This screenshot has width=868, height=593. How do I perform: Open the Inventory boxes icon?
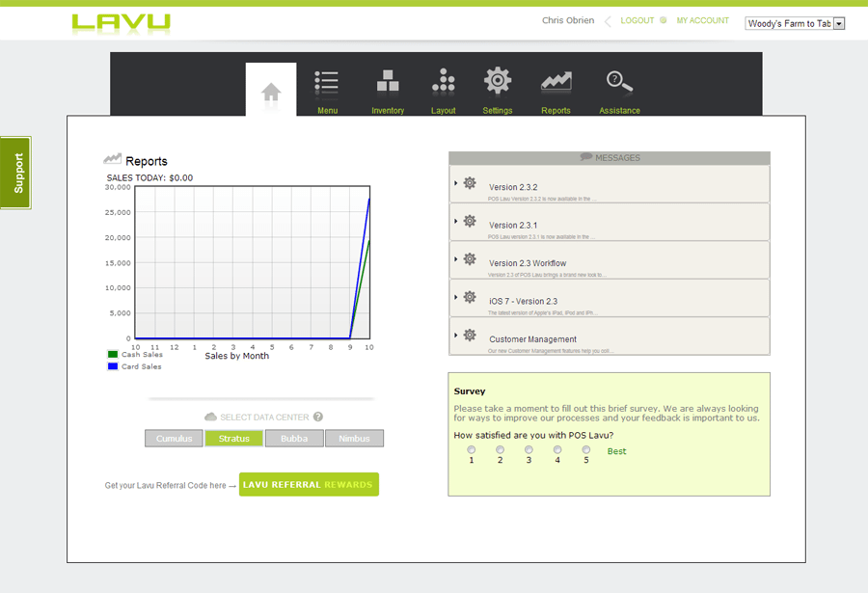coord(388,81)
